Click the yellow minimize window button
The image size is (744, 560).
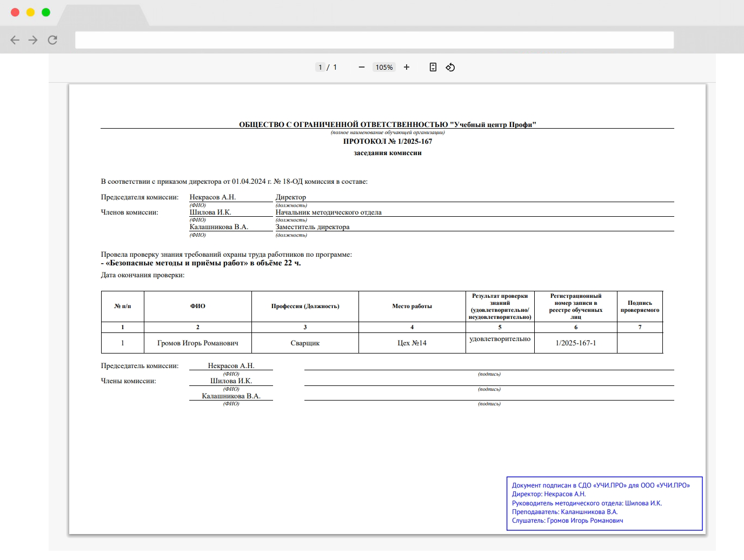(30, 12)
